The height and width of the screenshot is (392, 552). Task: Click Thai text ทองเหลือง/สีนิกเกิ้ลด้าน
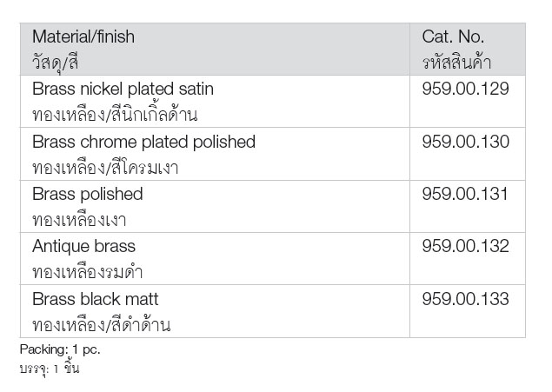coord(115,114)
